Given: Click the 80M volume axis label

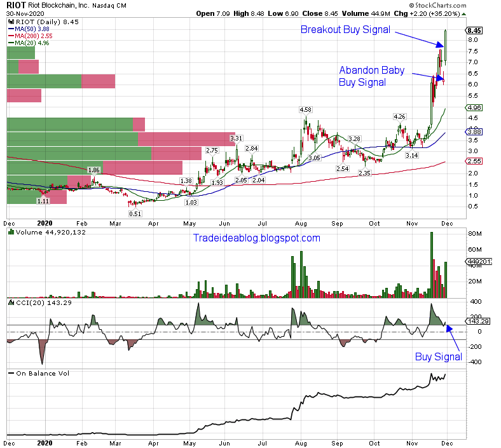Looking at the screenshot, I should point(475,234).
